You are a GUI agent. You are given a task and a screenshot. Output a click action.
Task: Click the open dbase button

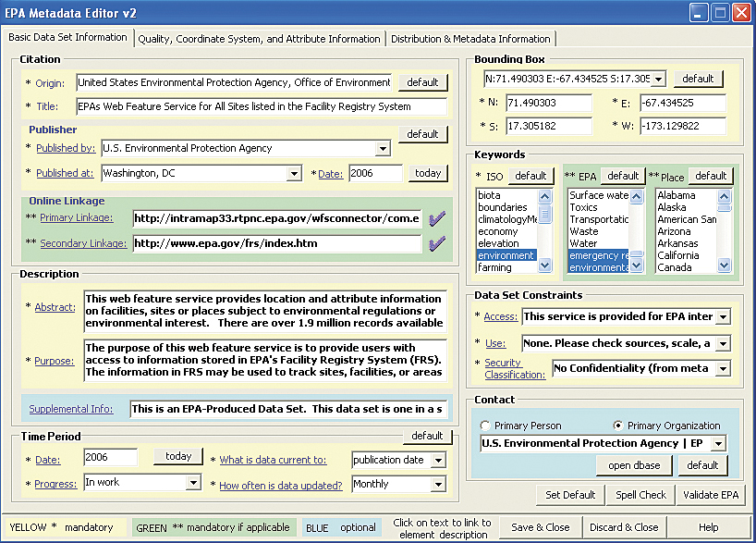634,465
